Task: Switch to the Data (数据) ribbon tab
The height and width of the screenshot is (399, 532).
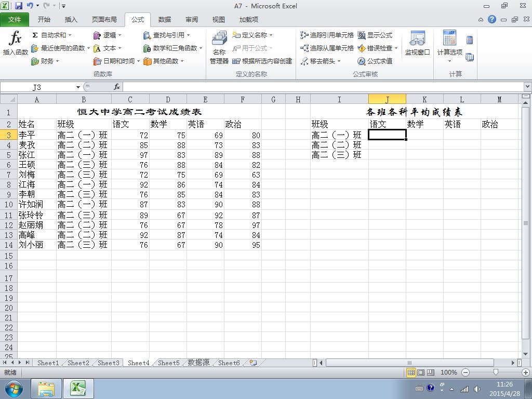Action: tap(165, 20)
